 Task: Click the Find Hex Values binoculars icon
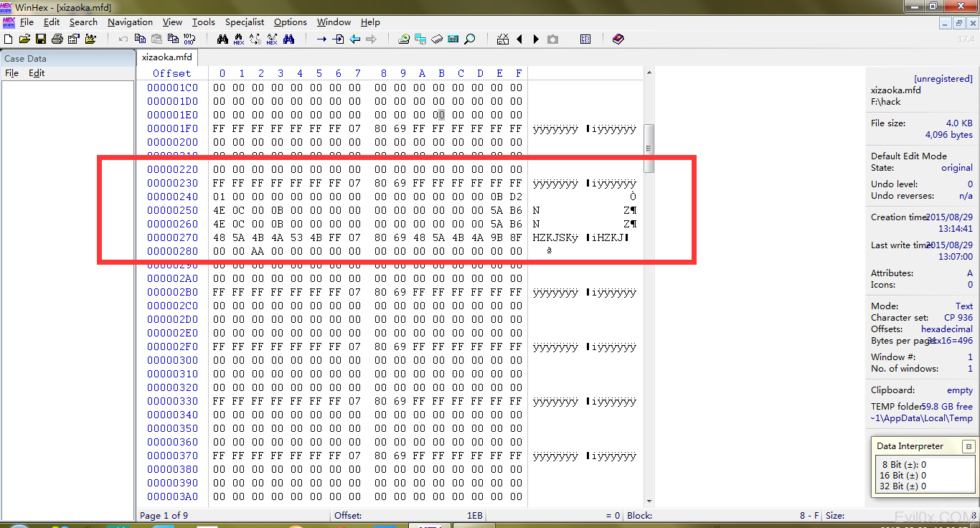tap(239, 39)
